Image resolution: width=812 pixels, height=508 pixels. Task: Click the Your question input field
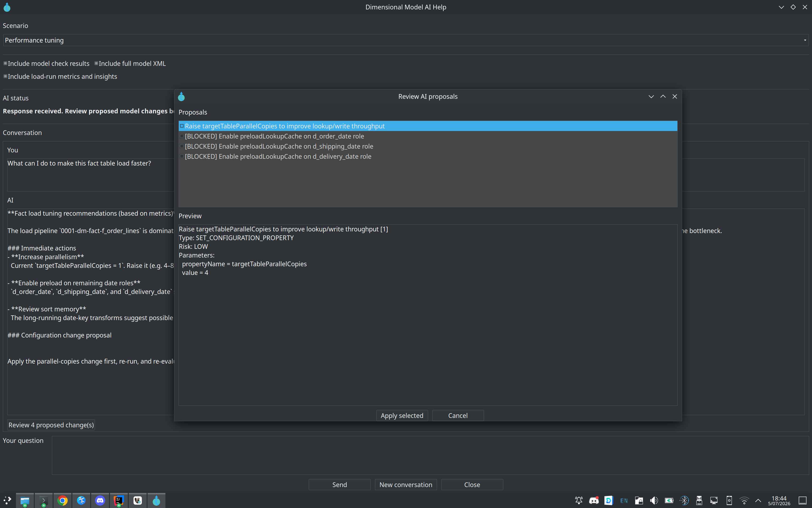click(x=430, y=456)
